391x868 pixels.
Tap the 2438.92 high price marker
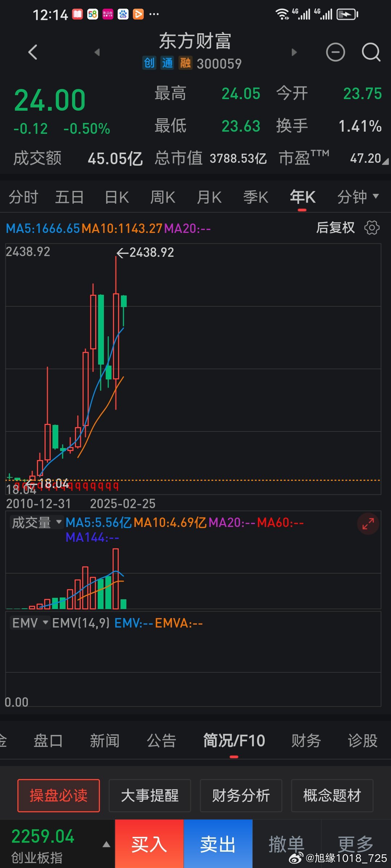pyautogui.click(x=146, y=252)
